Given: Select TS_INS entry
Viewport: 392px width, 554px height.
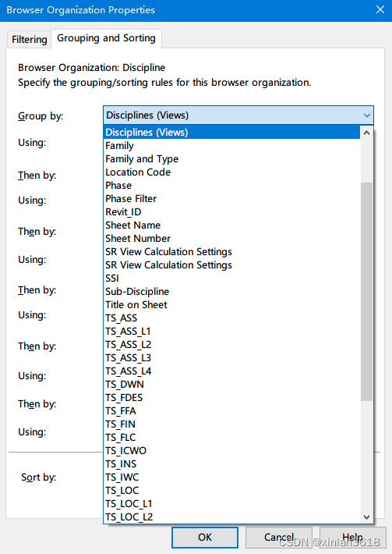Looking at the screenshot, I should [231, 464].
